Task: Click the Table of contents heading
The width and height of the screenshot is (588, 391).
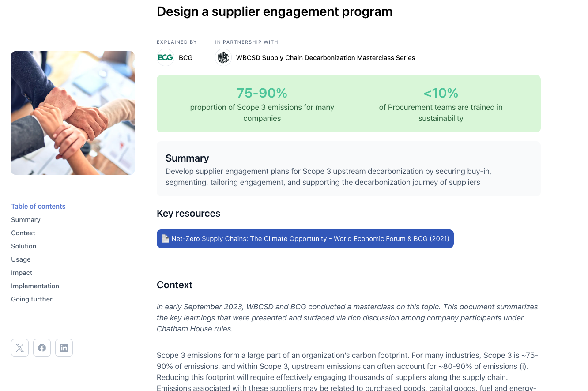Action: click(x=38, y=207)
